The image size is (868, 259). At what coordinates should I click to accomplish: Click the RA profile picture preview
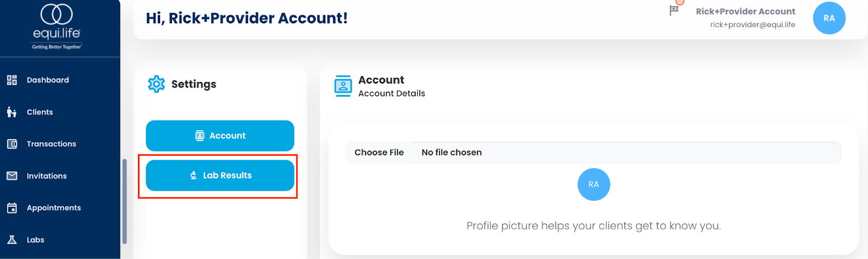(593, 185)
